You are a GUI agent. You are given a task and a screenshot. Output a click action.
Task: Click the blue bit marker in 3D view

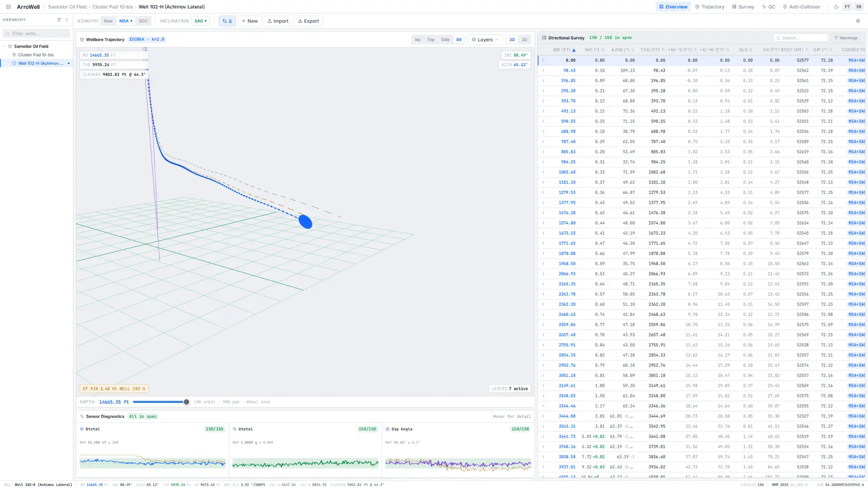click(x=305, y=222)
